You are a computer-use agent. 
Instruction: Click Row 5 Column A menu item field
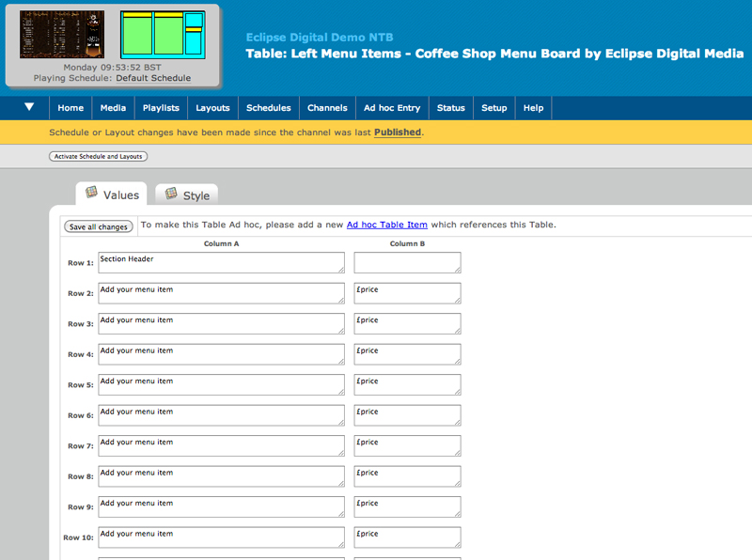click(222, 385)
